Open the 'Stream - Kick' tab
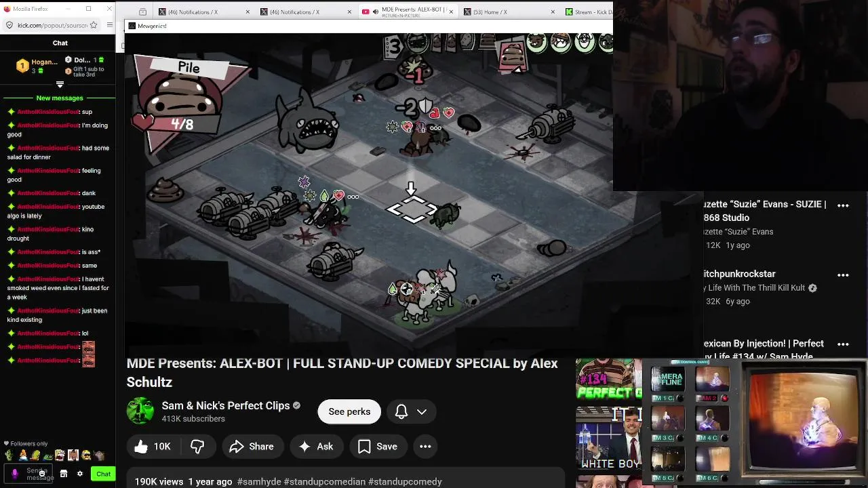The width and height of the screenshot is (868, 488). (589, 12)
